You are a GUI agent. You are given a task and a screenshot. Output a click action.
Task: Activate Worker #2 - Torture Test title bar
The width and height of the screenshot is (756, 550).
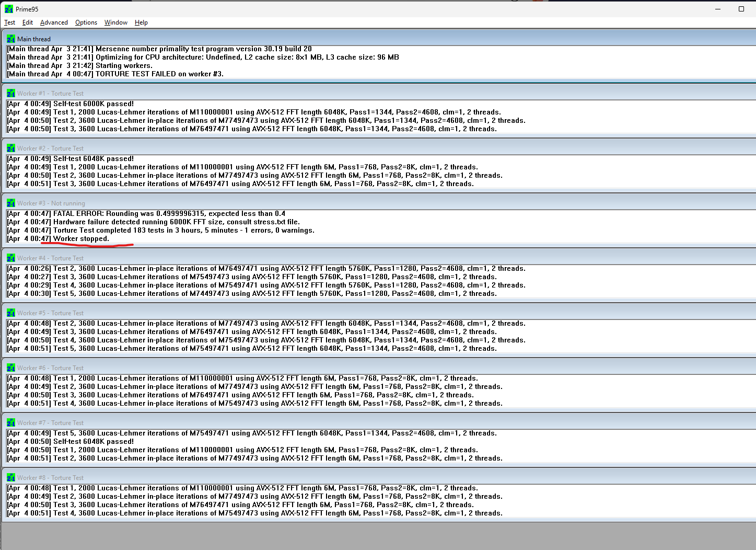pyautogui.click(x=380, y=148)
